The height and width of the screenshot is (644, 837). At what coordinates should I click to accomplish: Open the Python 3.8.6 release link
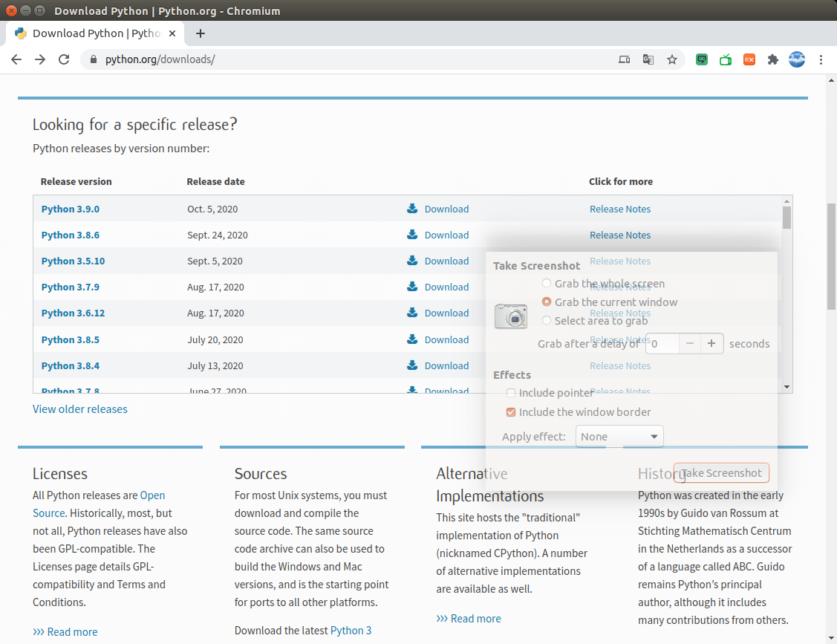tap(71, 235)
